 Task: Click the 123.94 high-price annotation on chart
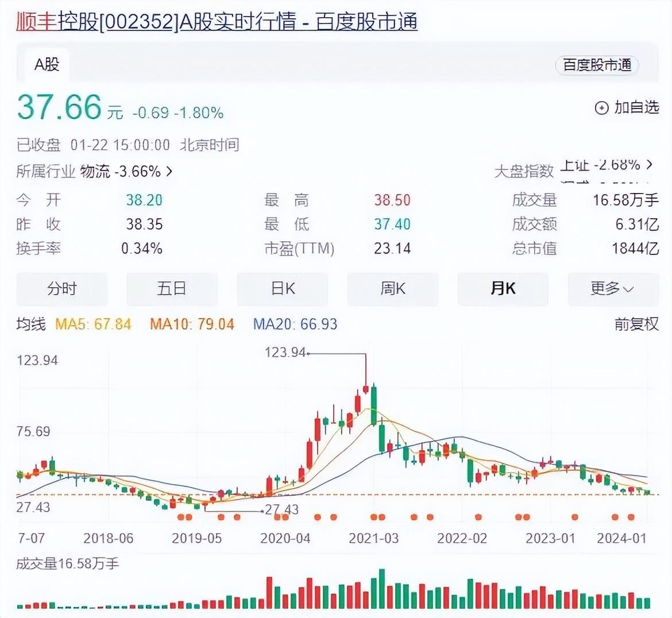285,353
